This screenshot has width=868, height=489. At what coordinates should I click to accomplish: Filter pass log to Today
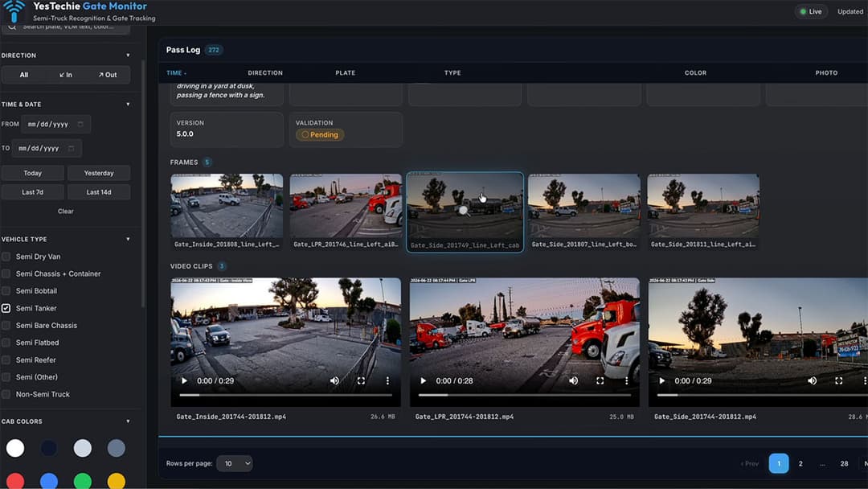[33, 174]
